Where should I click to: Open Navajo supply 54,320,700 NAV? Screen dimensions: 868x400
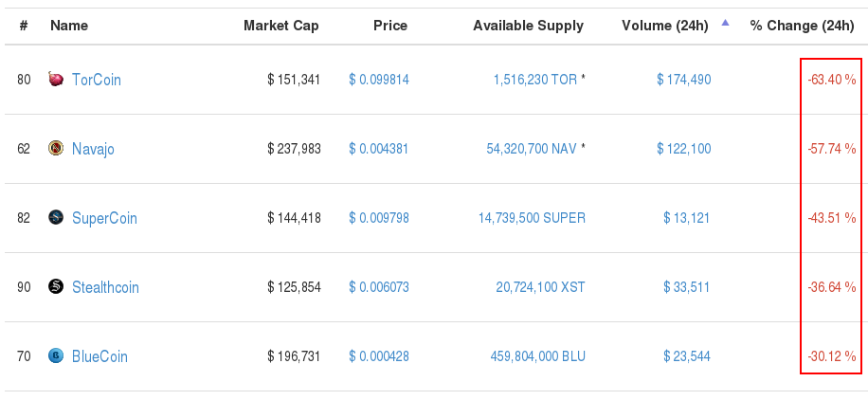531,149
